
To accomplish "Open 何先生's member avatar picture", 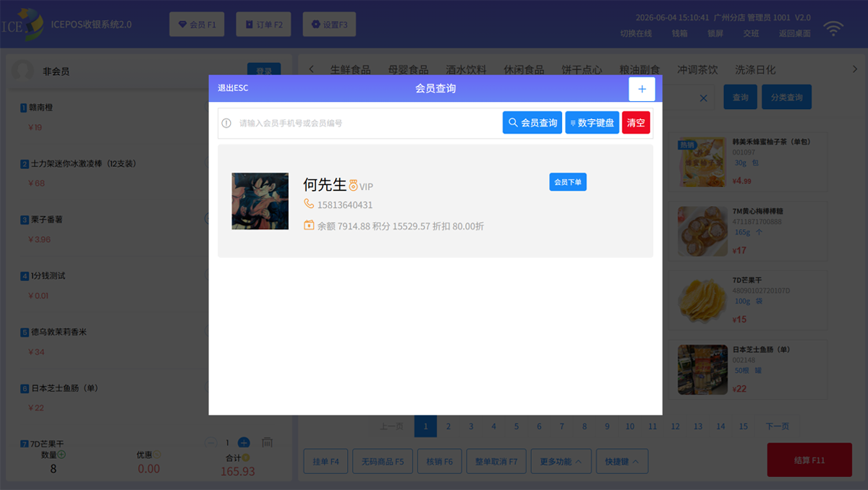I will tap(260, 201).
